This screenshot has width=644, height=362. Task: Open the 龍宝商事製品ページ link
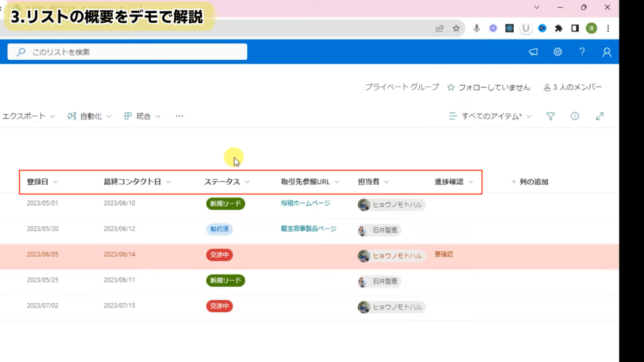tap(308, 229)
